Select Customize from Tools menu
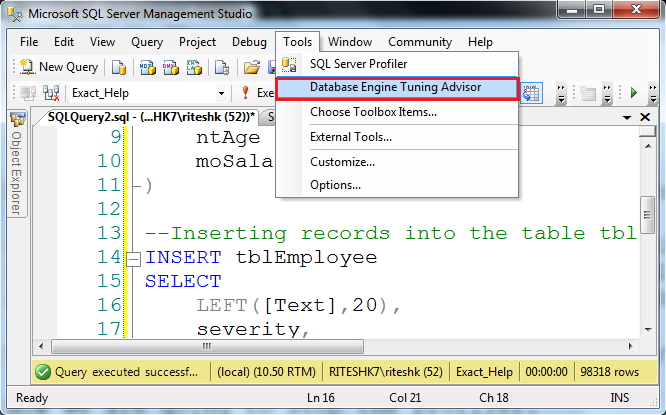The image size is (666, 415). click(397, 162)
